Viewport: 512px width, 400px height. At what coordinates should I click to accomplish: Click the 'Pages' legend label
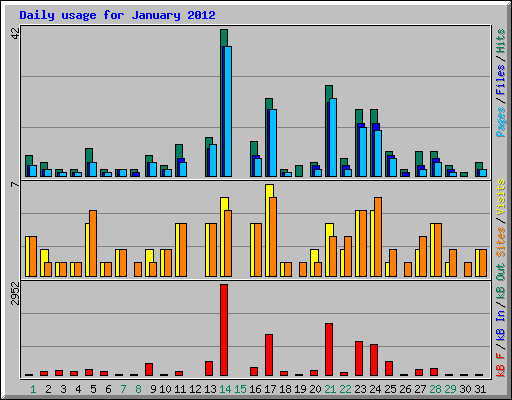(501, 122)
